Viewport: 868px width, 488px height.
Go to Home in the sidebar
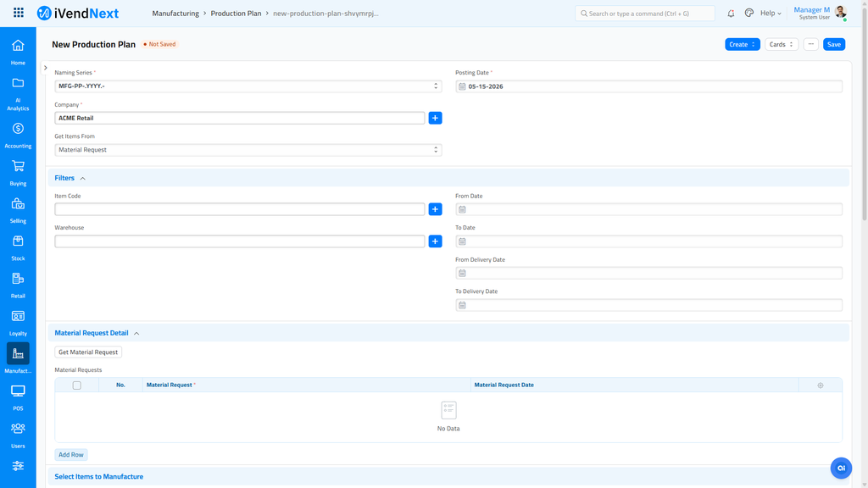pos(19,52)
